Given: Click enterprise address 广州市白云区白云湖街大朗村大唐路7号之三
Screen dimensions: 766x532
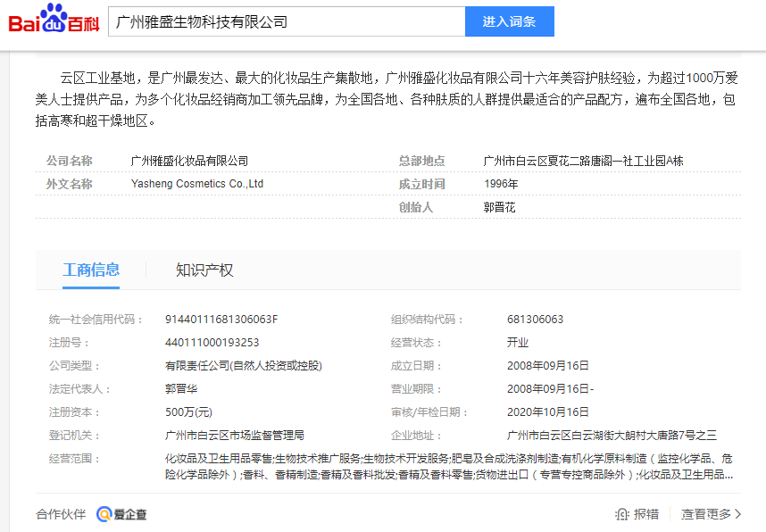Looking at the screenshot, I should [x=612, y=436].
